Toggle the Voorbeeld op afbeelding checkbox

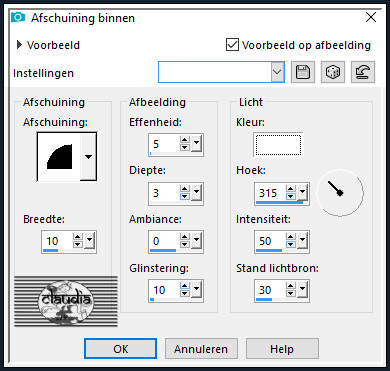click(232, 45)
